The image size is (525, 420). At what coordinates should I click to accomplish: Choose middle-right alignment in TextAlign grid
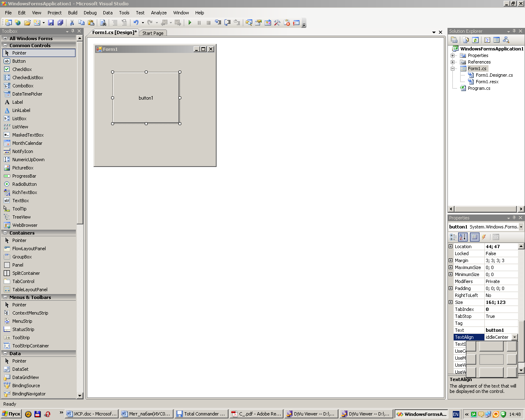coord(511,359)
